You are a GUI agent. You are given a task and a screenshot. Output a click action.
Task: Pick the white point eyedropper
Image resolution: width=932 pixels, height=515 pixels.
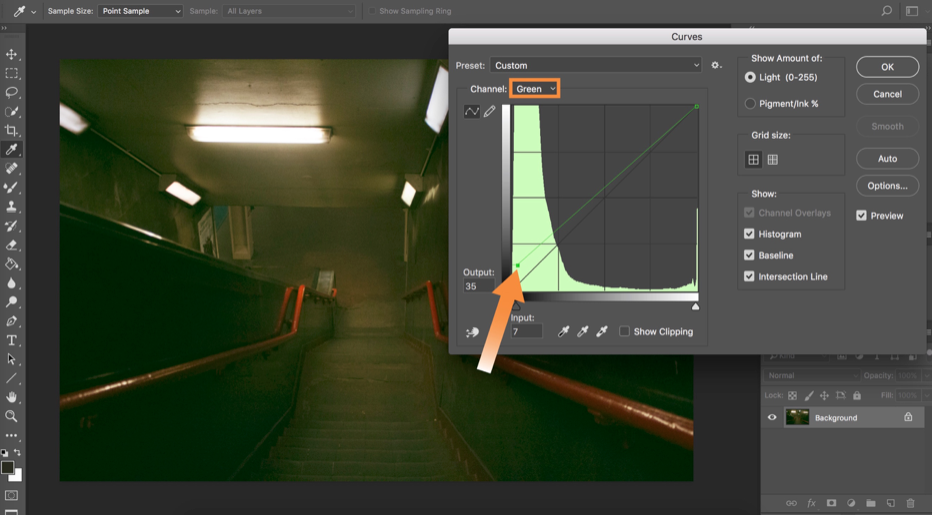[602, 332]
